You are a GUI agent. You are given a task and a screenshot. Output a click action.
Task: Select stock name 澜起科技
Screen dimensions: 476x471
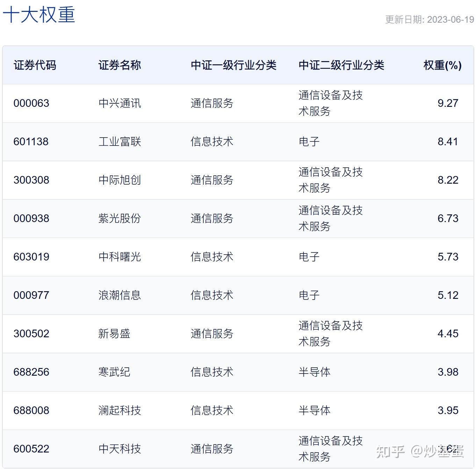point(120,411)
